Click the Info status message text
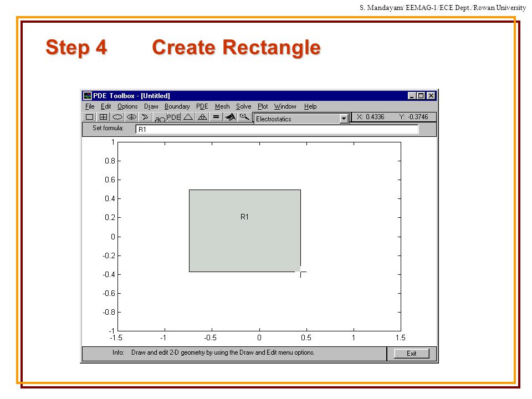The height and width of the screenshot is (399, 532). (x=223, y=352)
